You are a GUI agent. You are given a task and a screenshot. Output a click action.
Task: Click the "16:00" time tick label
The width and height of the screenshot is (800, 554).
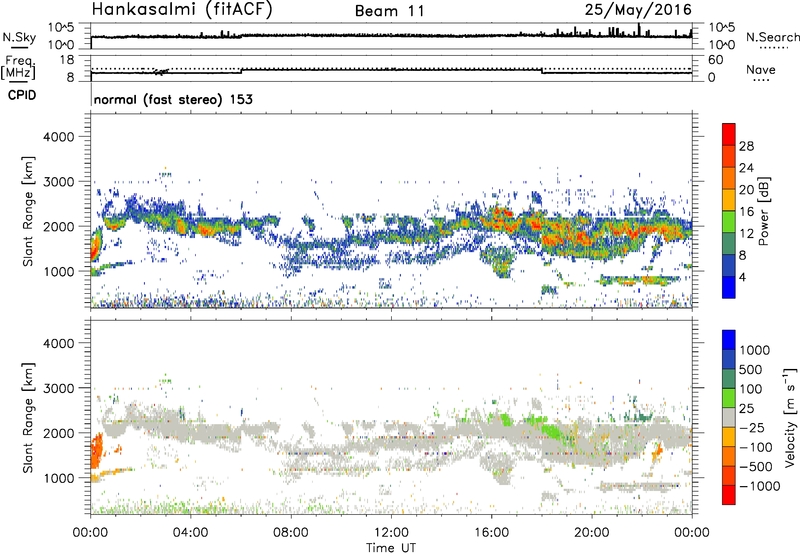(x=491, y=533)
